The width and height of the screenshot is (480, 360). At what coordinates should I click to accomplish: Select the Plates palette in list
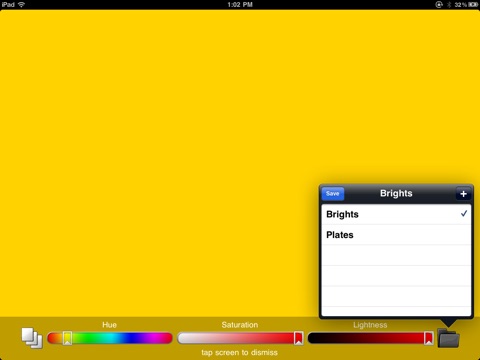tap(396, 235)
